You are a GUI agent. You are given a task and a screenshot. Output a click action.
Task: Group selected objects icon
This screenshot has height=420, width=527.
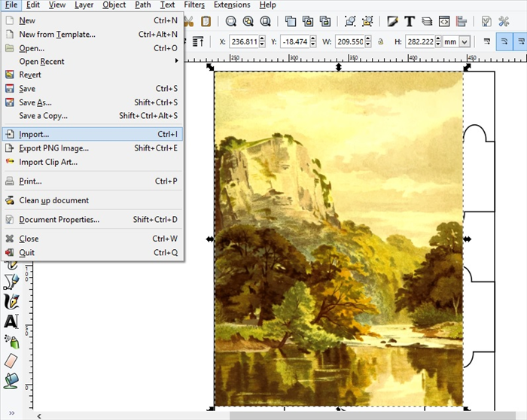350,22
